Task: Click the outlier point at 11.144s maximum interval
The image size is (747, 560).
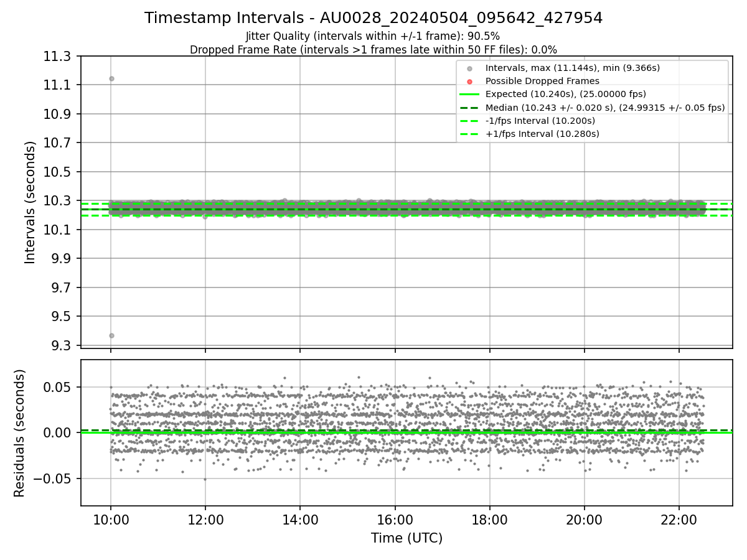Action: 111,78
